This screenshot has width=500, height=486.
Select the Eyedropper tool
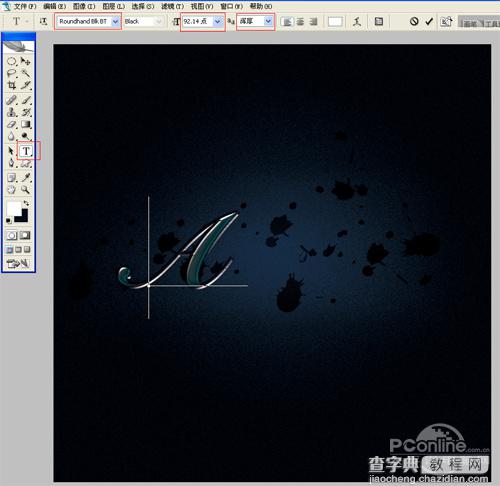pyautogui.click(x=26, y=178)
